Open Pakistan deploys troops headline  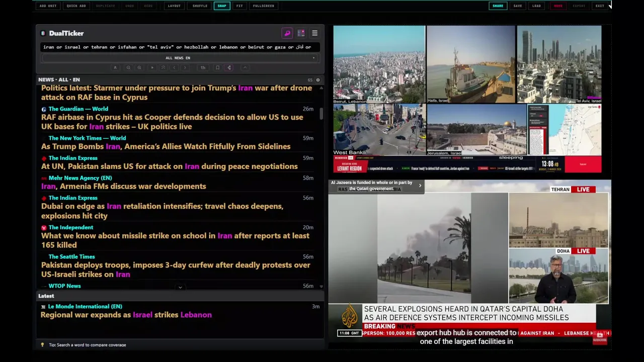176,270
